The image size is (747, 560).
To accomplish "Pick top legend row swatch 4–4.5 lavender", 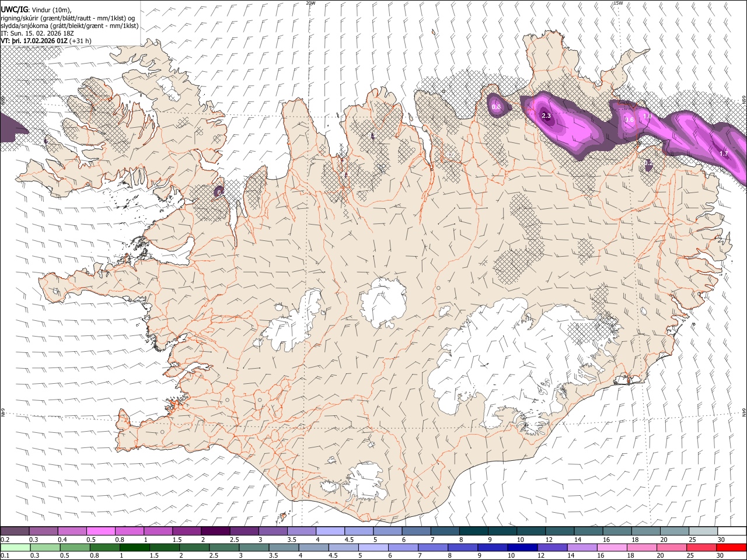I will 330,531.
